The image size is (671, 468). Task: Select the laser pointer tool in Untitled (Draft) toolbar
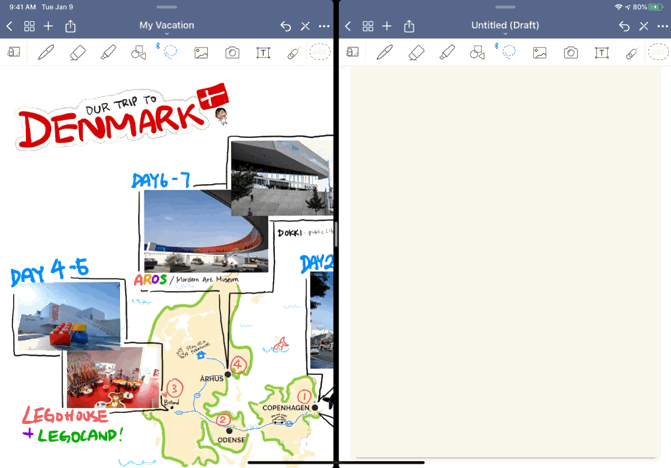[x=632, y=53]
